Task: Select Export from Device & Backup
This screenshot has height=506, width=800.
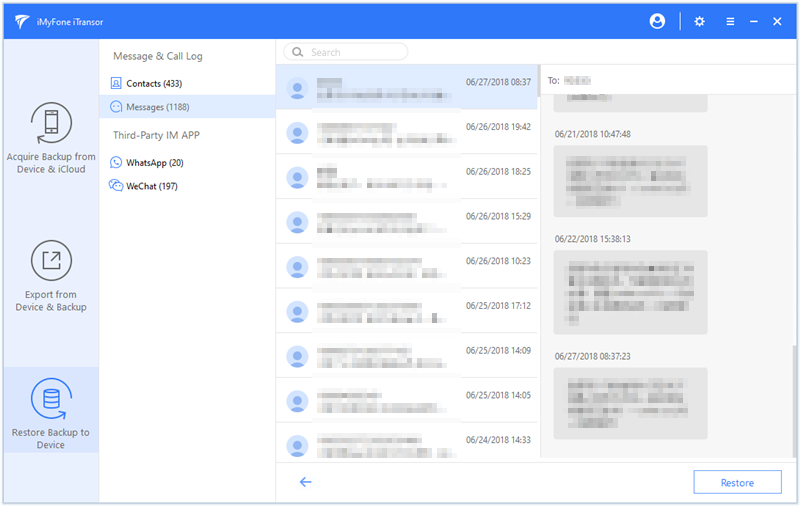Action: pyautogui.click(x=51, y=276)
